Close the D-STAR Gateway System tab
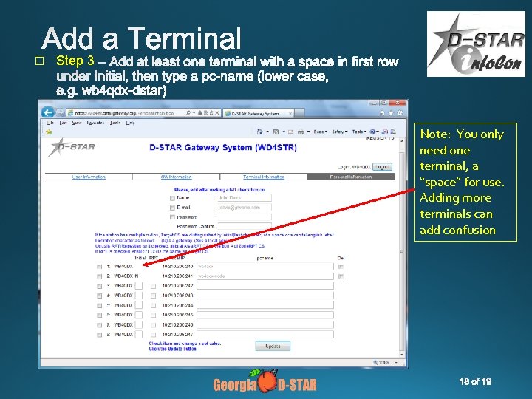Viewport: 532px width, 399px height. [x=290, y=113]
